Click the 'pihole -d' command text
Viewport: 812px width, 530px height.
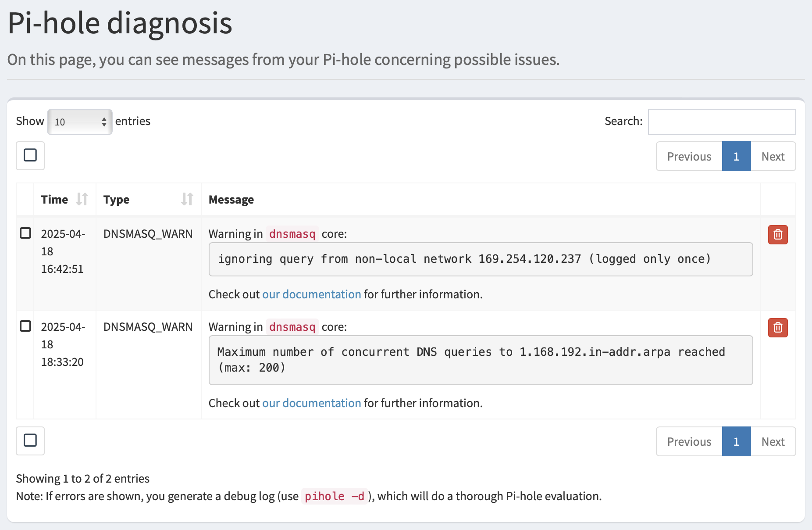[x=335, y=496]
